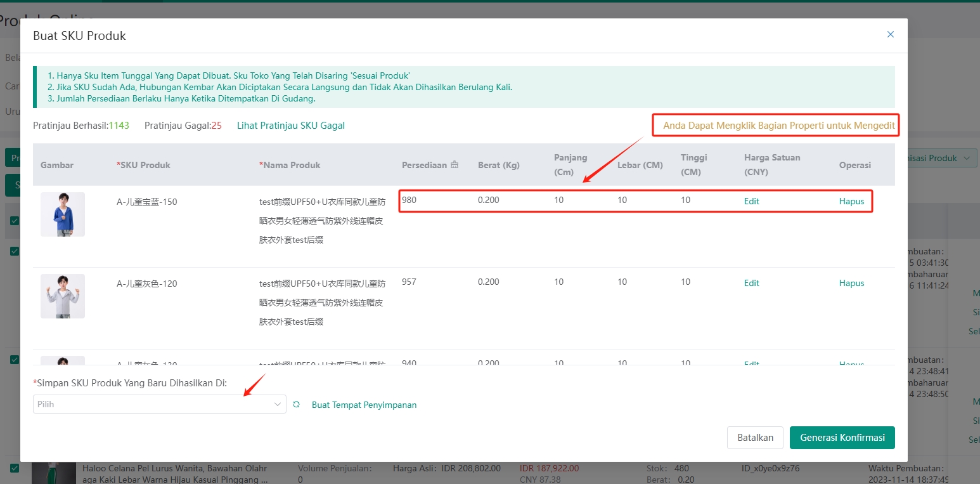The width and height of the screenshot is (980, 484).
Task: Click Edit price for A-儿童宝蓝-150
Action: (751, 201)
